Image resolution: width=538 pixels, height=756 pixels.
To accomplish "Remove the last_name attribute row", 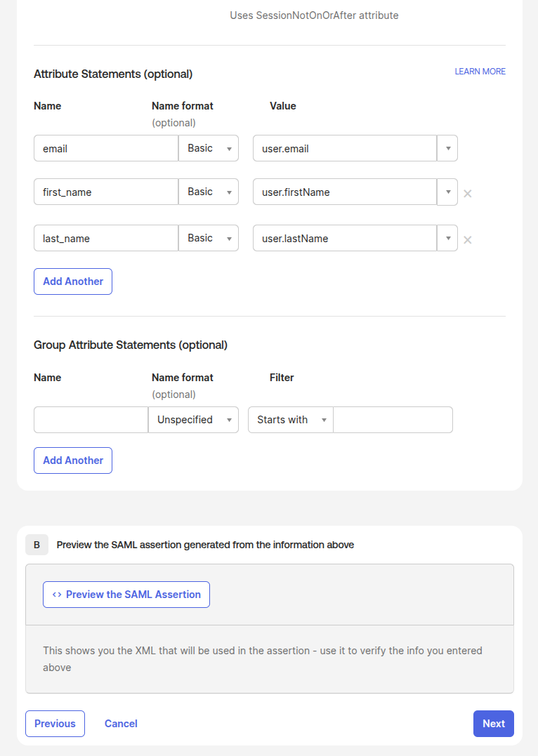I will [467, 239].
